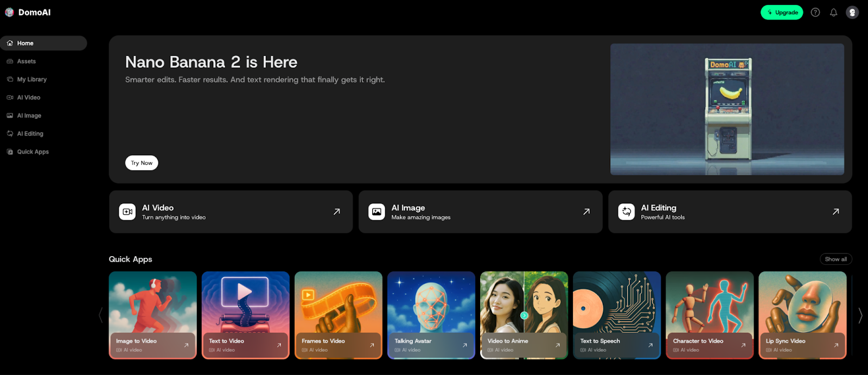Show next Quick Apps with right chevron
Image resolution: width=868 pixels, height=375 pixels.
(x=860, y=315)
